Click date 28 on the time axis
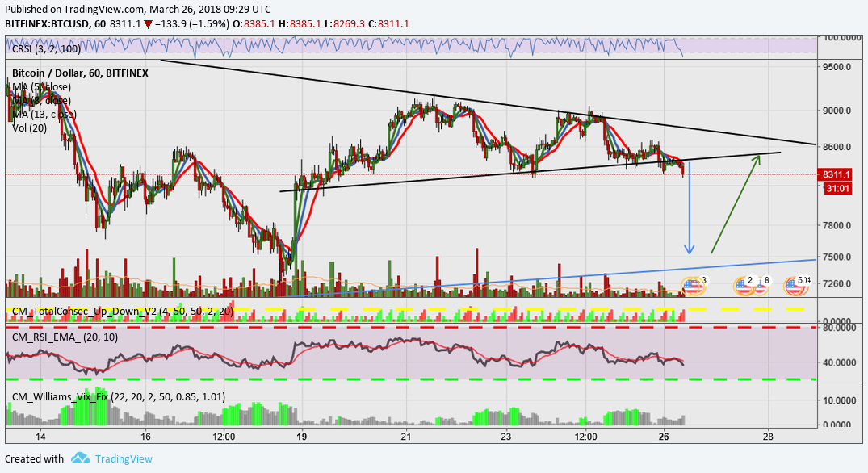 point(767,437)
